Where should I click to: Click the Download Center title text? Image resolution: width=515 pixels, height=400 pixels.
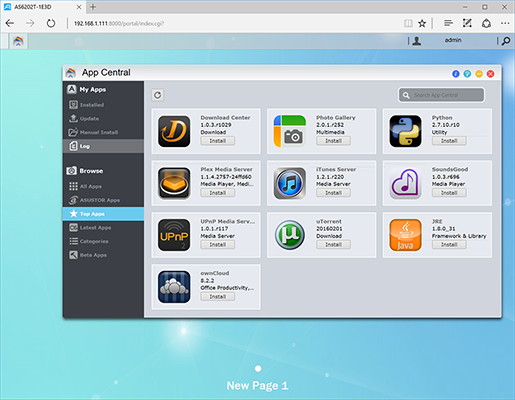[225, 117]
